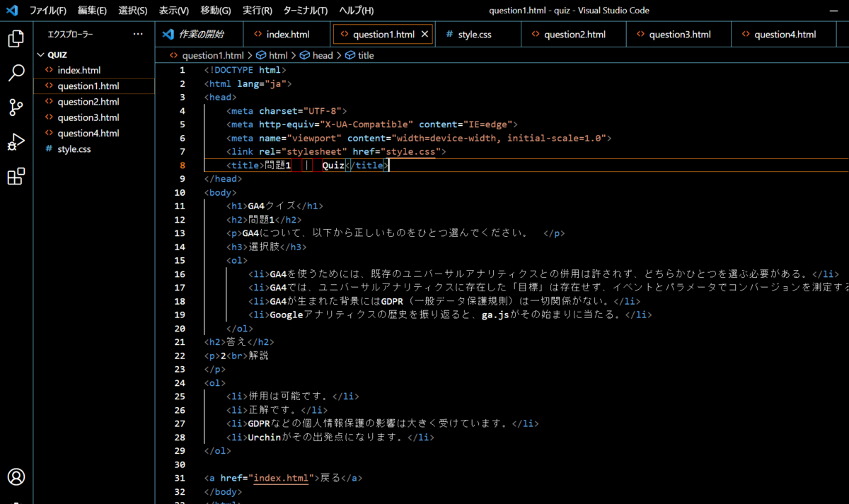Click line number 8 in the gutter
The image size is (849, 504).
(x=182, y=165)
